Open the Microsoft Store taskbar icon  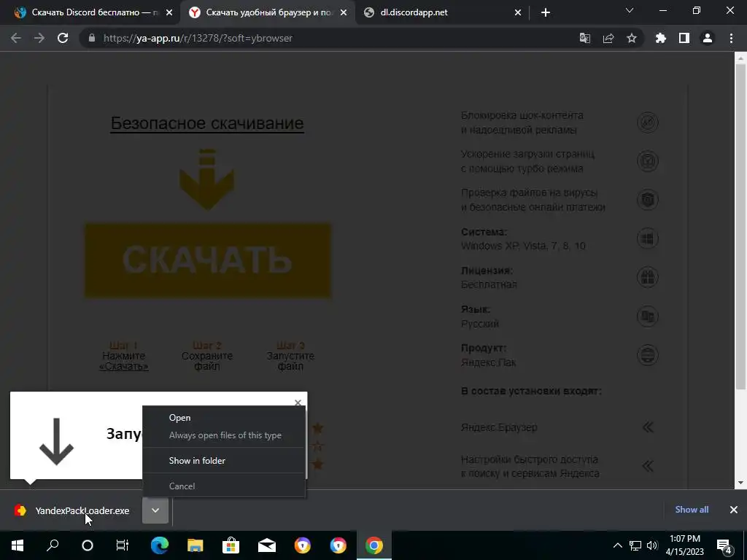pos(231,545)
